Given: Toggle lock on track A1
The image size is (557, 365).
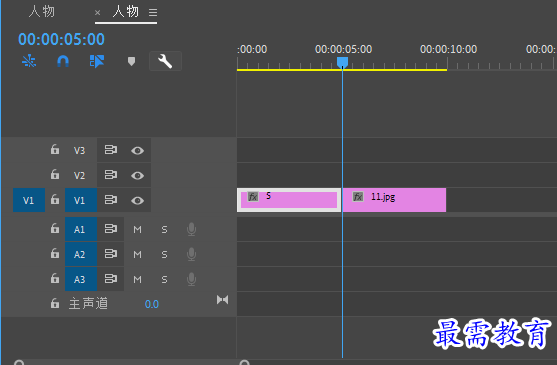Looking at the screenshot, I should tap(55, 228).
